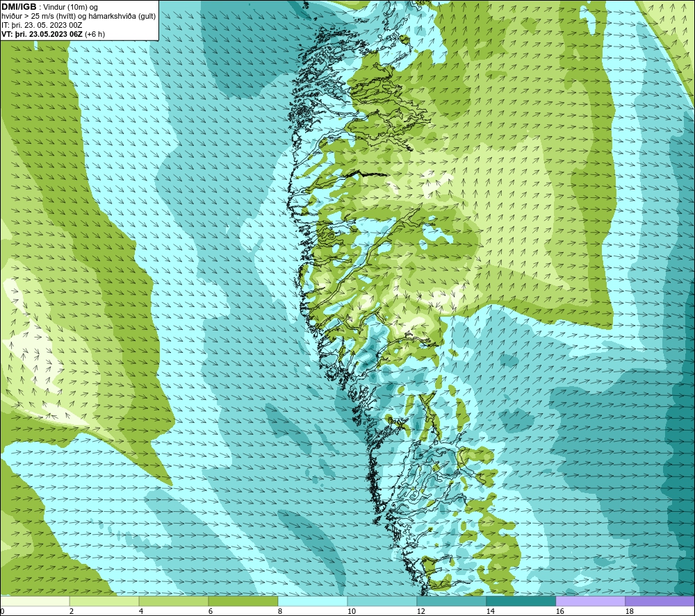This screenshot has width=695, height=616.
Task: Click the 'IT: þri. 23. 05. 2023 00Z' line
Action: coord(42,25)
